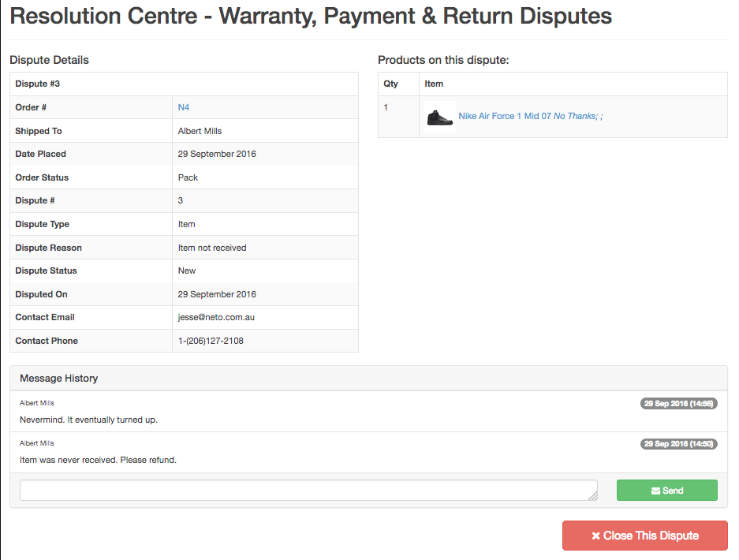
Task: Open order N4 link
Action: [x=183, y=107]
